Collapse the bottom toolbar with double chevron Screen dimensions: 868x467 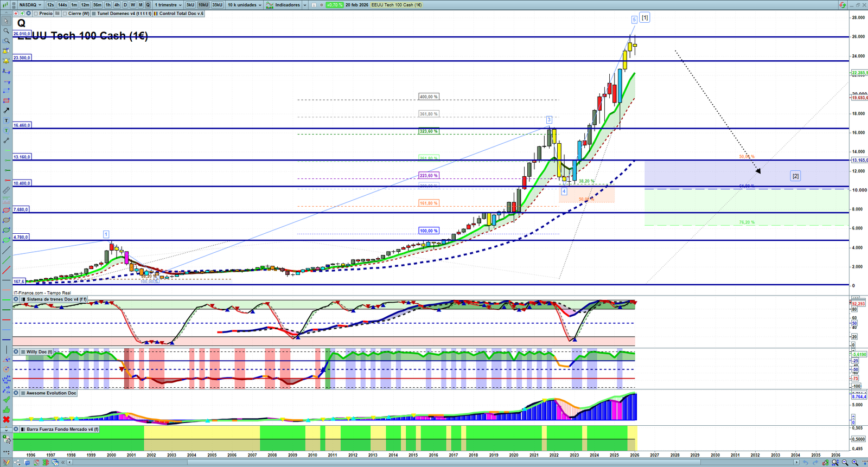point(63,463)
